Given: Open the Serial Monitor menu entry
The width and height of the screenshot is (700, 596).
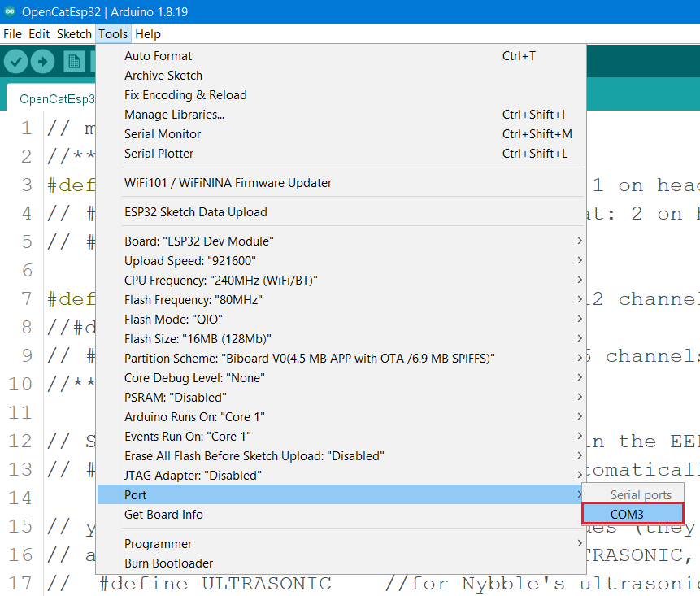Looking at the screenshot, I should click(x=163, y=134).
